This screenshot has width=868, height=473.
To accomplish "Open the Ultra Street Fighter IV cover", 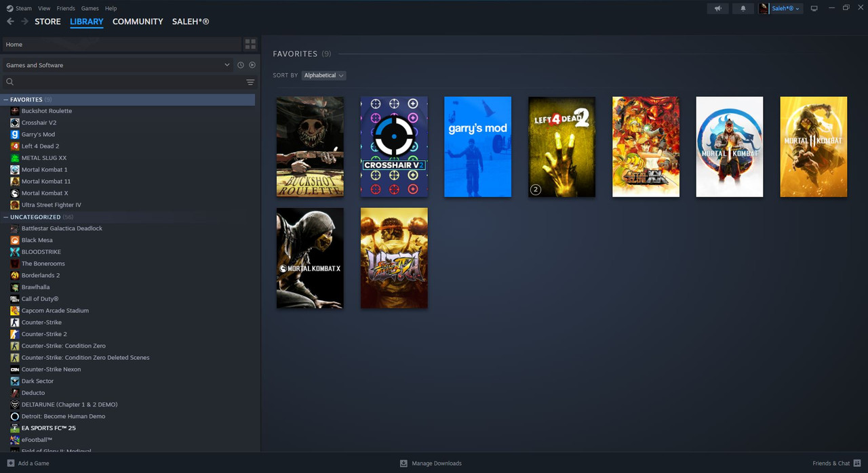I will pos(394,258).
